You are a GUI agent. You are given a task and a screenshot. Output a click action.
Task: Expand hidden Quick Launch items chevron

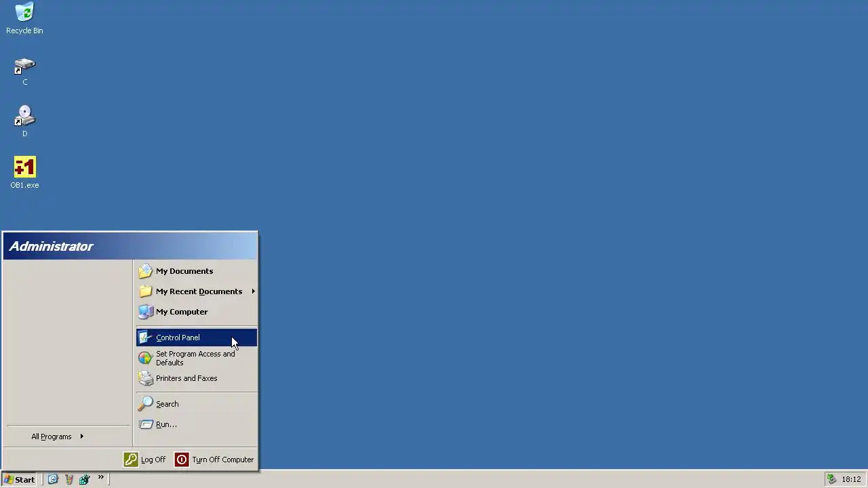pyautogui.click(x=100, y=478)
